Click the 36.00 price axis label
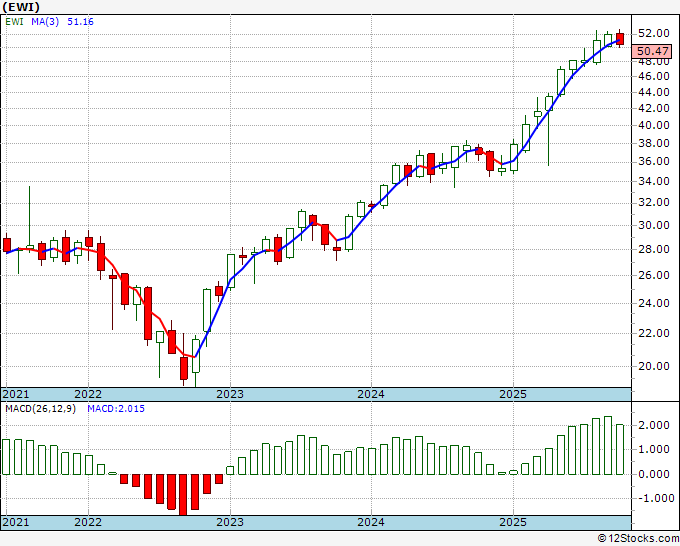Viewport: 680px width, 546px height. click(653, 162)
